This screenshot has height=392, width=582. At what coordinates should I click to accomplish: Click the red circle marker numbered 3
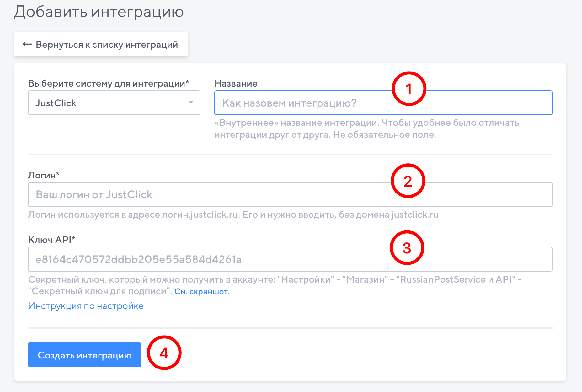(x=407, y=248)
